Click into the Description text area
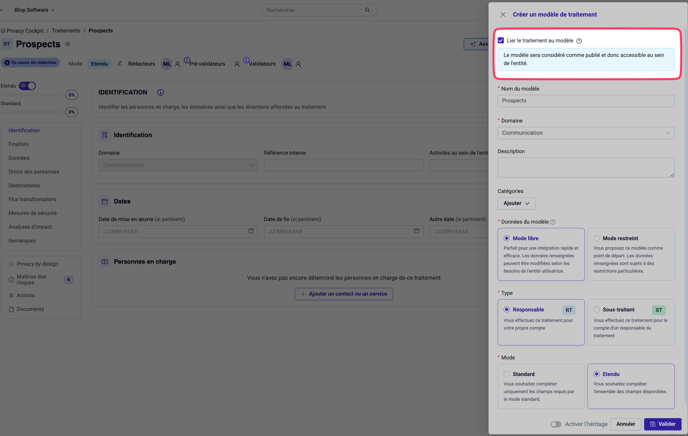 click(x=586, y=167)
